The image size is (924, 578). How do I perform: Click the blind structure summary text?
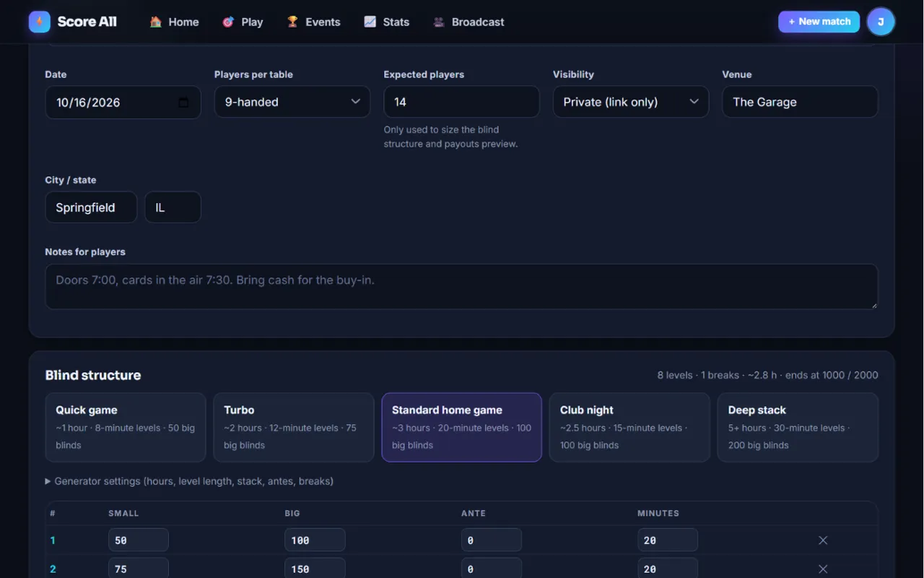(767, 375)
